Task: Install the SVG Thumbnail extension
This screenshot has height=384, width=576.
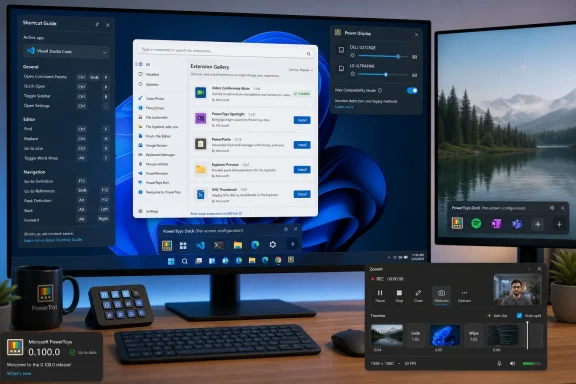Action: (302, 194)
